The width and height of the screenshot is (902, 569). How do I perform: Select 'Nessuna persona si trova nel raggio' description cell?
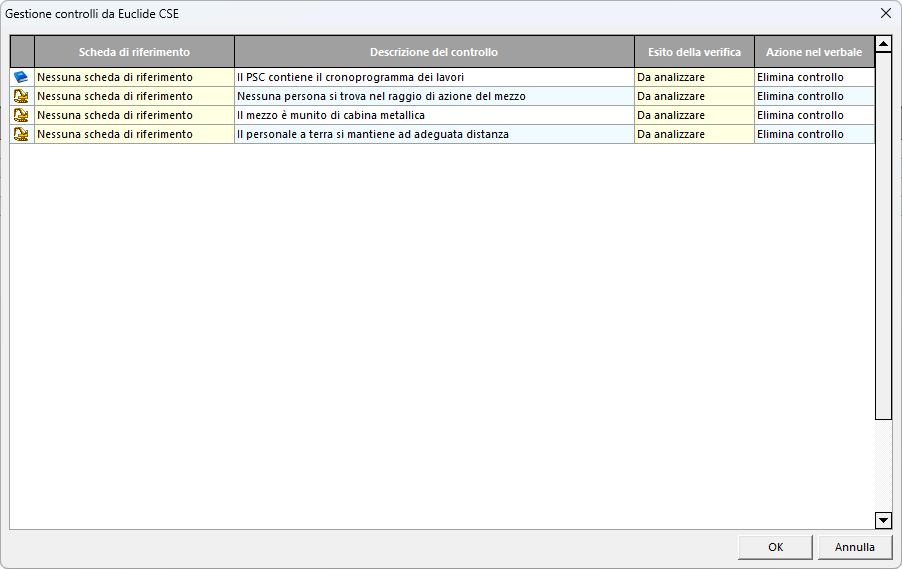pyautogui.click(x=433, y=96)
